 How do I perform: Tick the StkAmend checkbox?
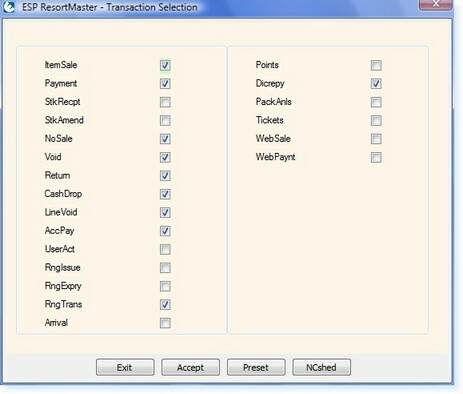[165, 120]
